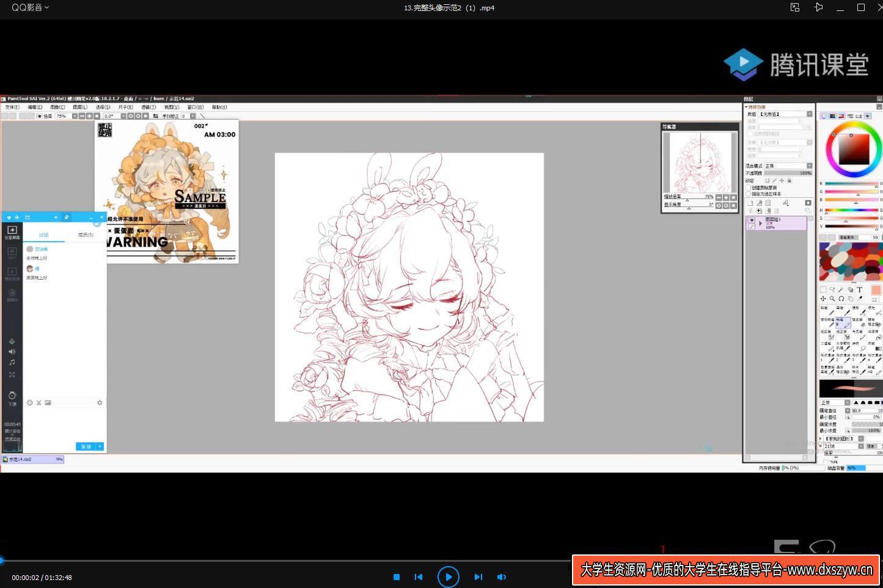Click the microphone icon in classroom sidebar
Viewport: 883px width, 588px height.
coord(12,341)
